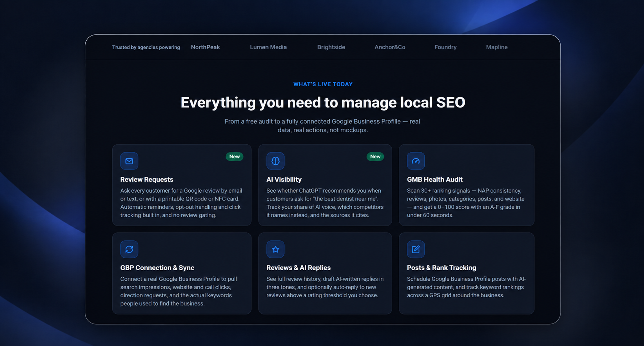Click the "Trusted by agencies powering" text
644x346 pixels.
[146, 47]
